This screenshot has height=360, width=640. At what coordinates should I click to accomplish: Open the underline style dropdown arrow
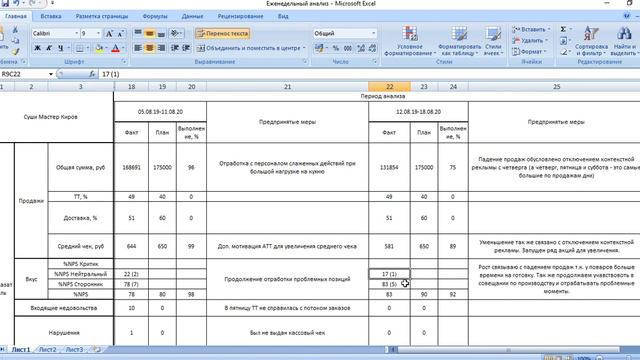(68, 48)
